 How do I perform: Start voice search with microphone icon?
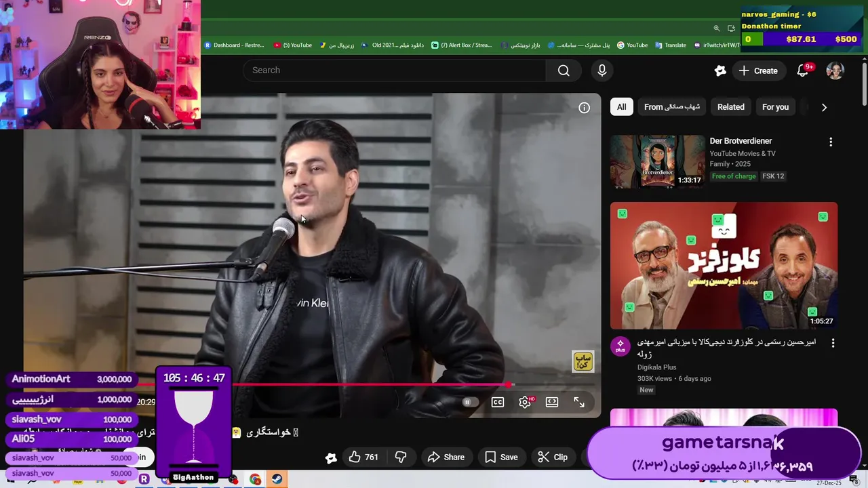pyautogui.click(x=602, y=70)
